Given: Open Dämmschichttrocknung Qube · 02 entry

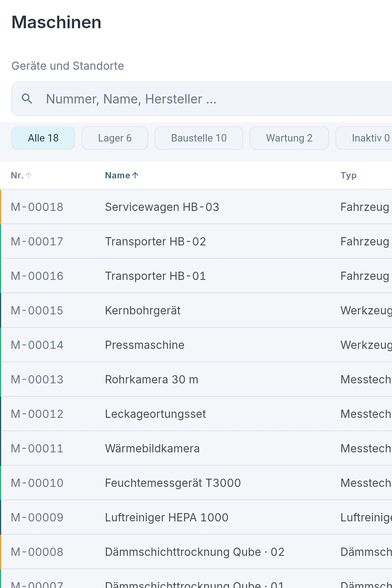Looking at the screenshot, I should pos(195,552).
